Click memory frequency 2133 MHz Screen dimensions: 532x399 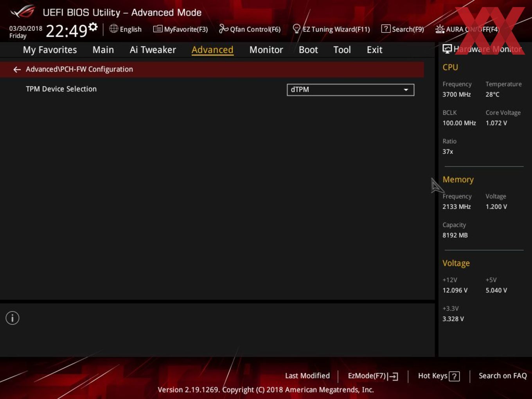point(457,207)
